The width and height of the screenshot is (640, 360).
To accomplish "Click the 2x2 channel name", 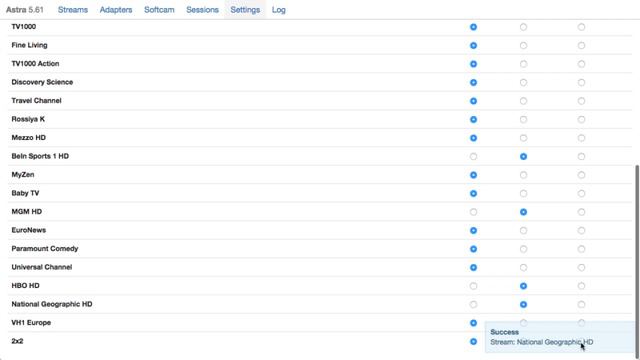I will tap(17, 341).
